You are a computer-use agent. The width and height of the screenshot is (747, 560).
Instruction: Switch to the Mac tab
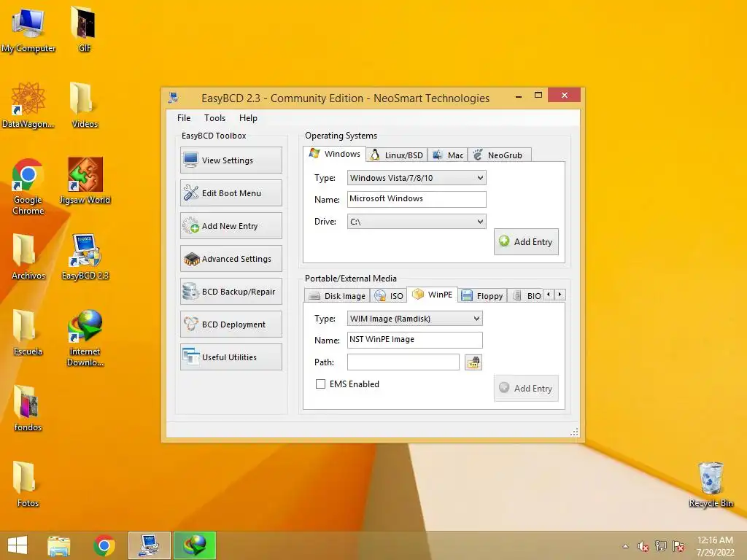point(448,155)
